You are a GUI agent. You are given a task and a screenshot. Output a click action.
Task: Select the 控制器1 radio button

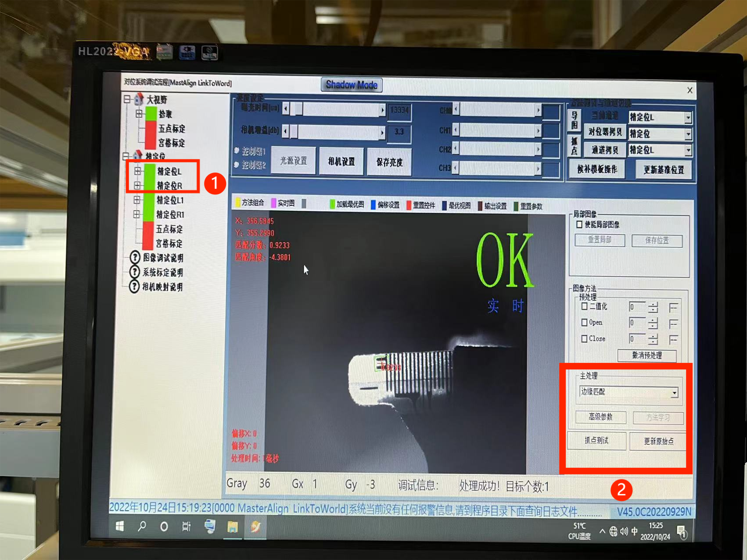click(237, 151)
